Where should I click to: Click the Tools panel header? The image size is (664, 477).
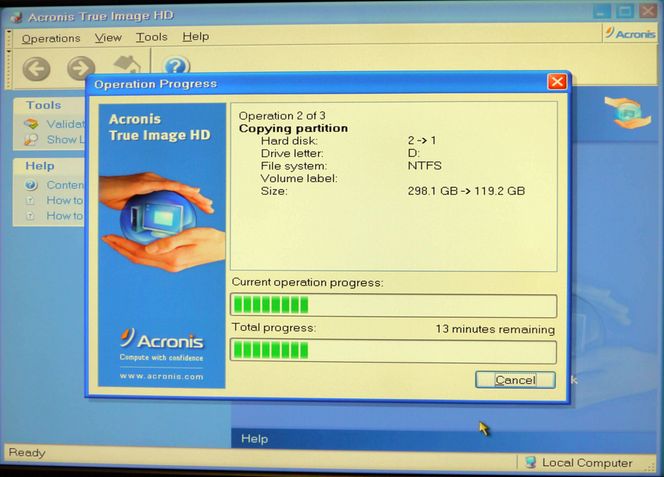[x=49, y=105]
